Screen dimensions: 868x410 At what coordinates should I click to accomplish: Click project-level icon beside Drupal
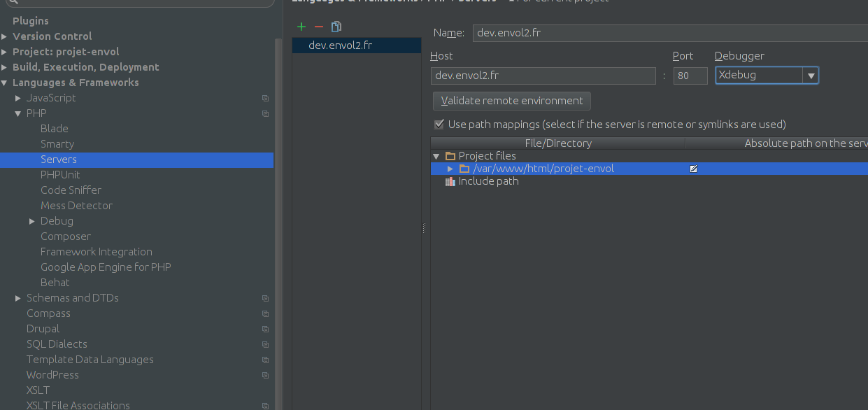(x=265, y=329)
